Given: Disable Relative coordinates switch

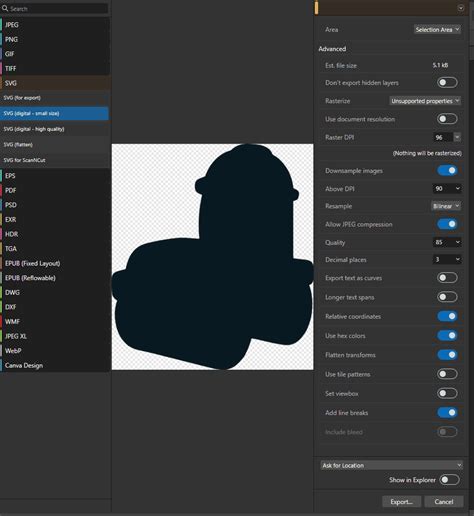Looking at the screenshot, I should tap(447, 316).
